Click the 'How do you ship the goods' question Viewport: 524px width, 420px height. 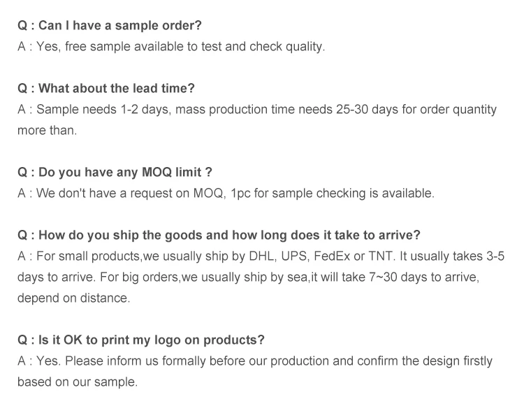[x=219, y=236]
